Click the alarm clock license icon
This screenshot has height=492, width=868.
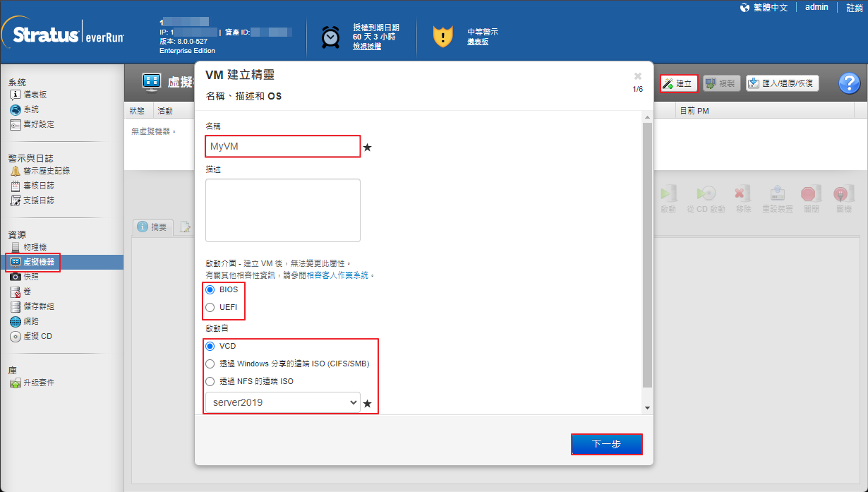[x=330, y=36]
